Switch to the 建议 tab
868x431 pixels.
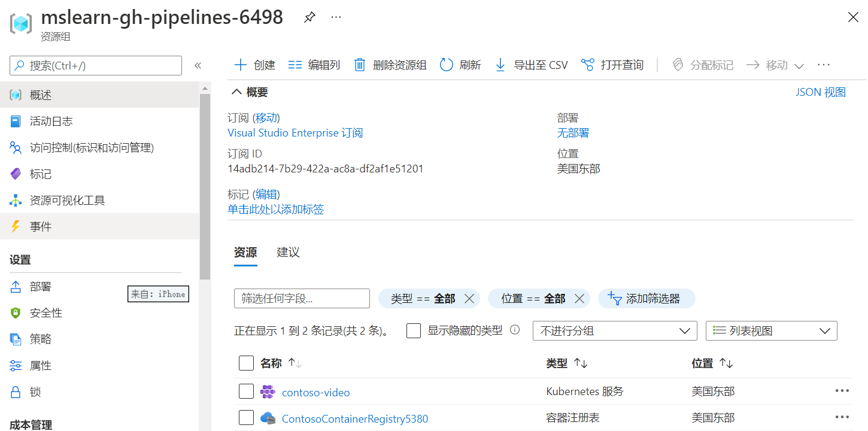(288, 253)
